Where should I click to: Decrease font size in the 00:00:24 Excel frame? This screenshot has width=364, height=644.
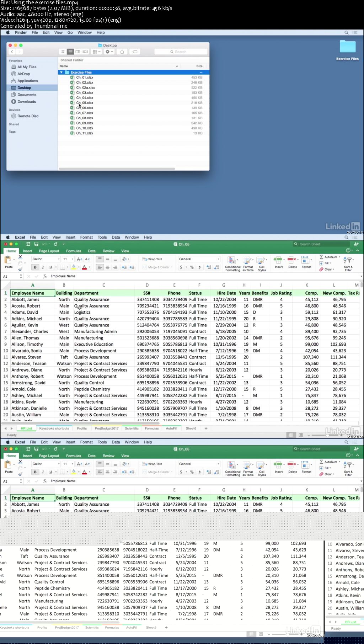87,259
